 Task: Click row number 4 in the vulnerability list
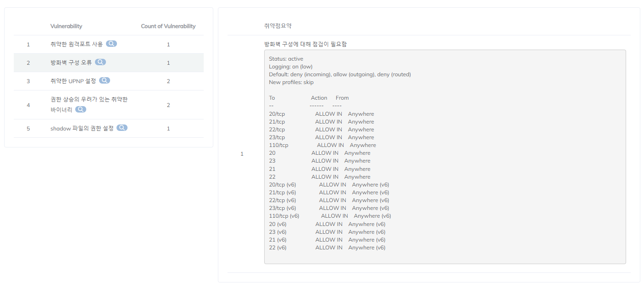(x=28, y=105)
